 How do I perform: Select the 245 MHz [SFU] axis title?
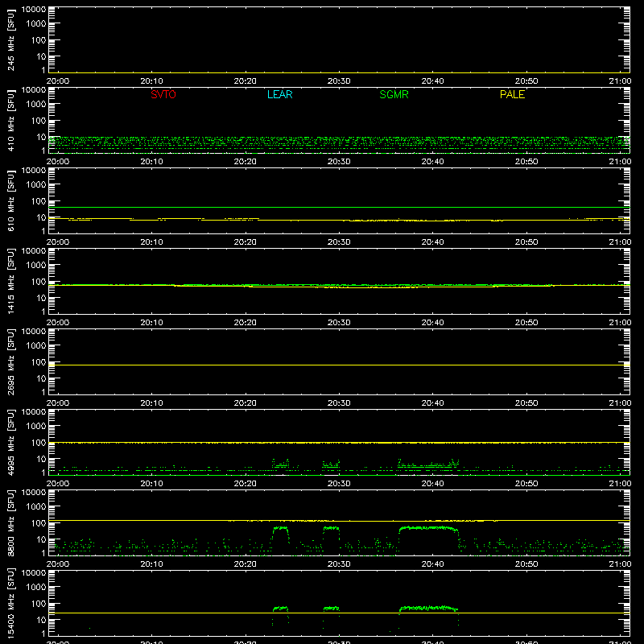tap(10, 40)
